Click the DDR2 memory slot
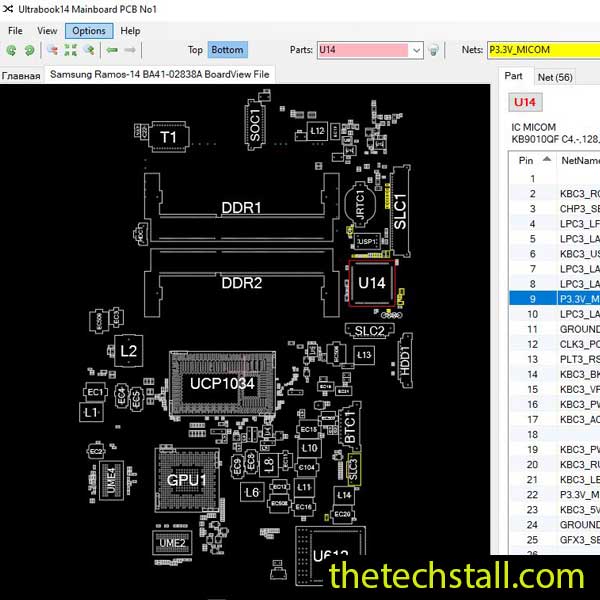 241,283
